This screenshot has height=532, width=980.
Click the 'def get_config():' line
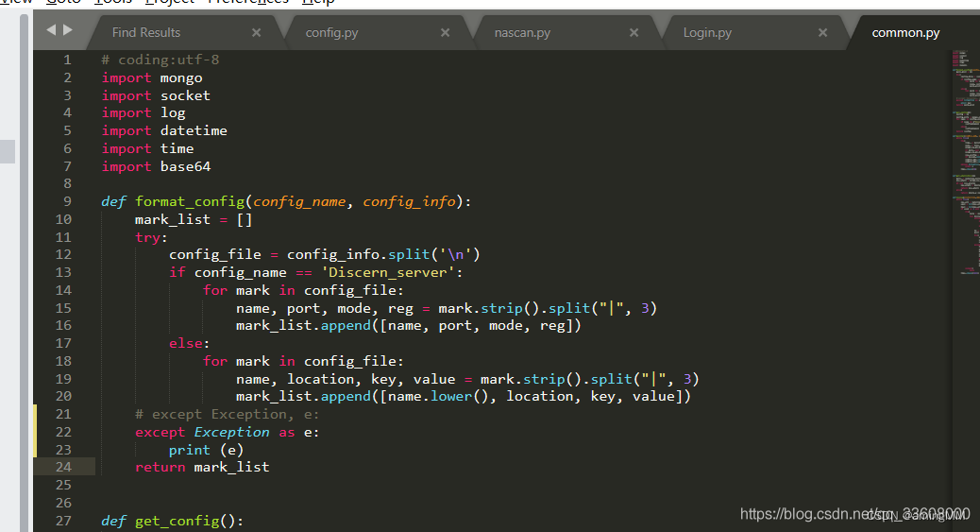point(173,521)
